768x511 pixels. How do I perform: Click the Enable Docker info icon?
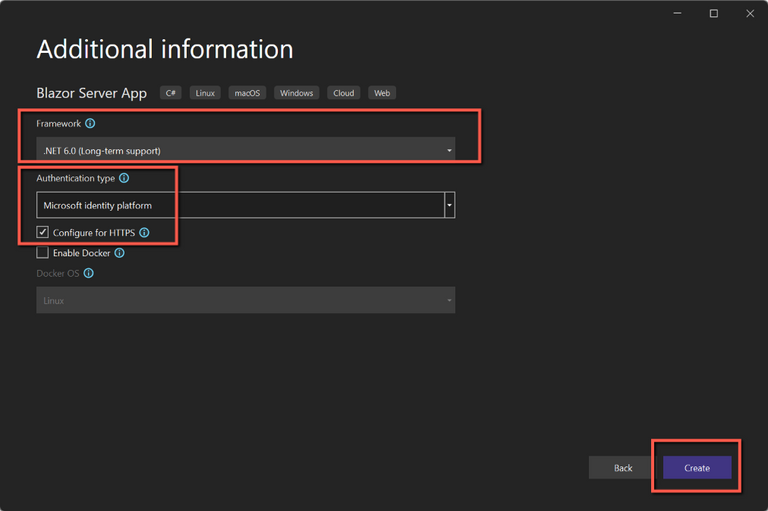tap(119, 253)
